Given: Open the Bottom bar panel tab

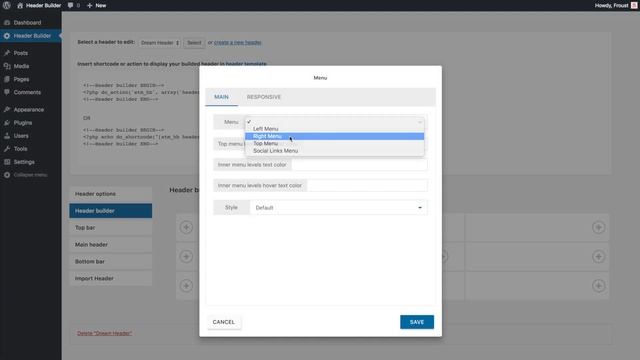Looking at the screenshot, I should click(x=111, y=262).
